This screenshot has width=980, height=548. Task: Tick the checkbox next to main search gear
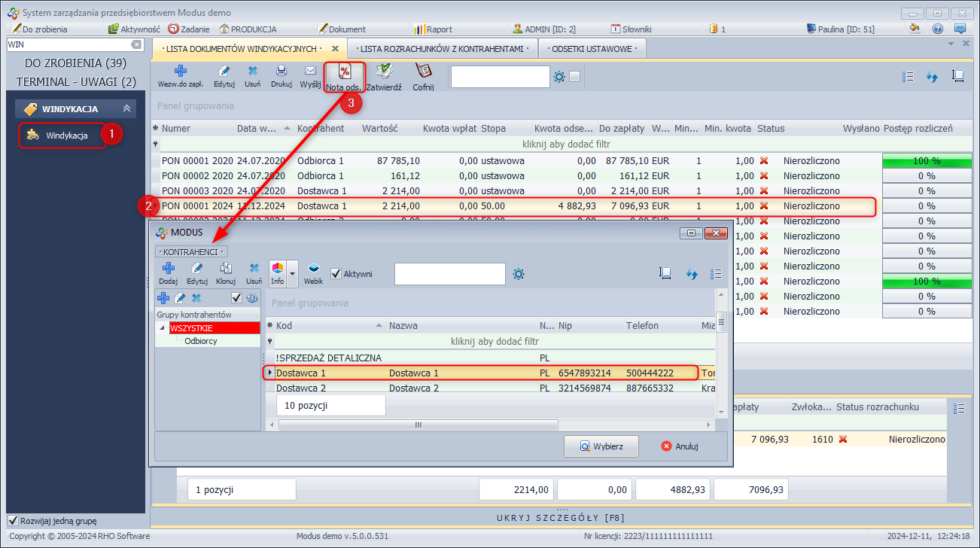575,77
